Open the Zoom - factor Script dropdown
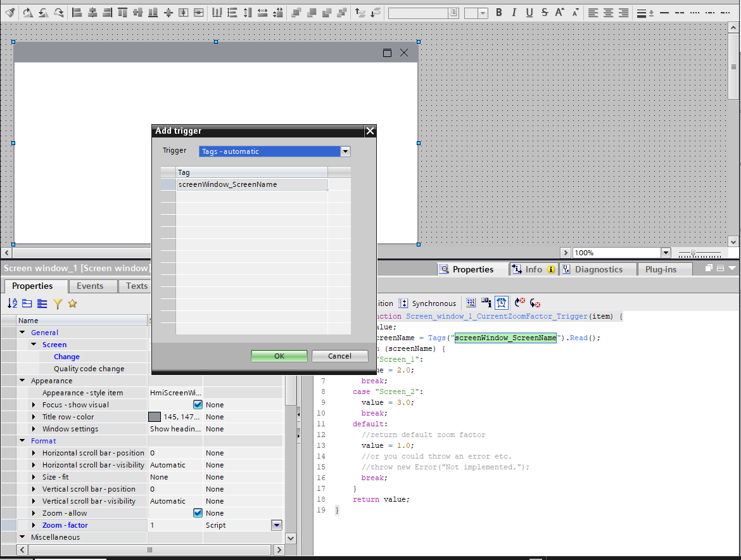Screen dimensions: 741x560 tap(276, 525)
